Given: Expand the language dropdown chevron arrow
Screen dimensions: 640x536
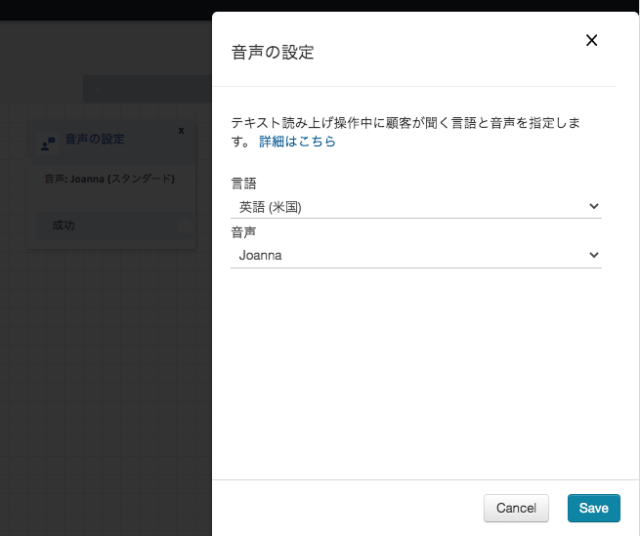Looking at the screenshot, I should pos(594,206).
